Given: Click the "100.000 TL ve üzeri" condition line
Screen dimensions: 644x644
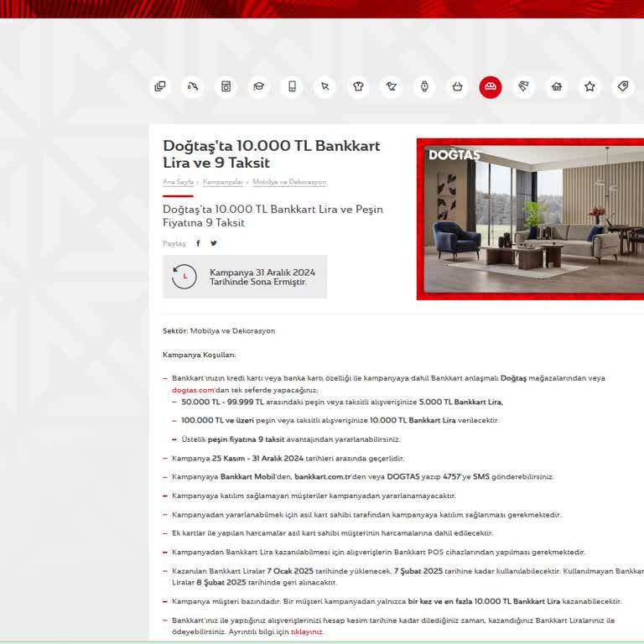Looking at the screenshot, I should [340, 420].
